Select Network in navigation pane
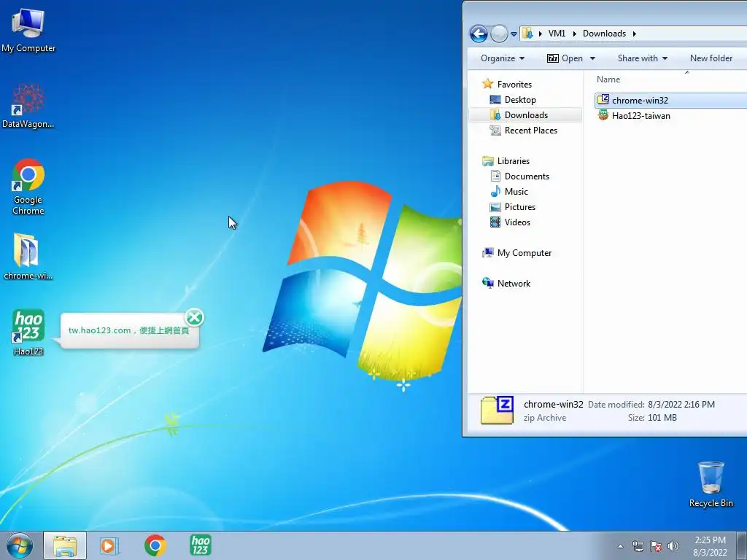This screenshot has height=560, width=747. pyautogui.click(x=514, y=284)
